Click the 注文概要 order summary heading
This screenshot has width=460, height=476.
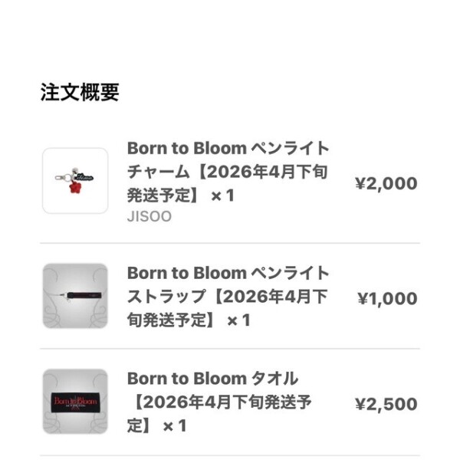coord(80,94)
